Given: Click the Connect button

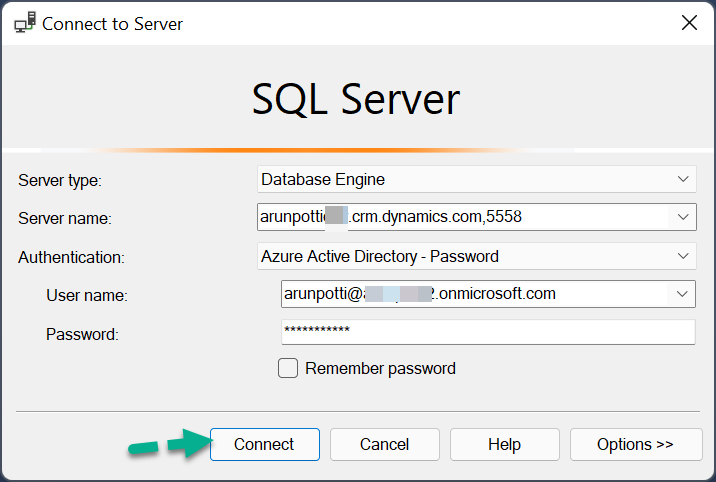Looking at the screenshot, I should tap(265, 444).
